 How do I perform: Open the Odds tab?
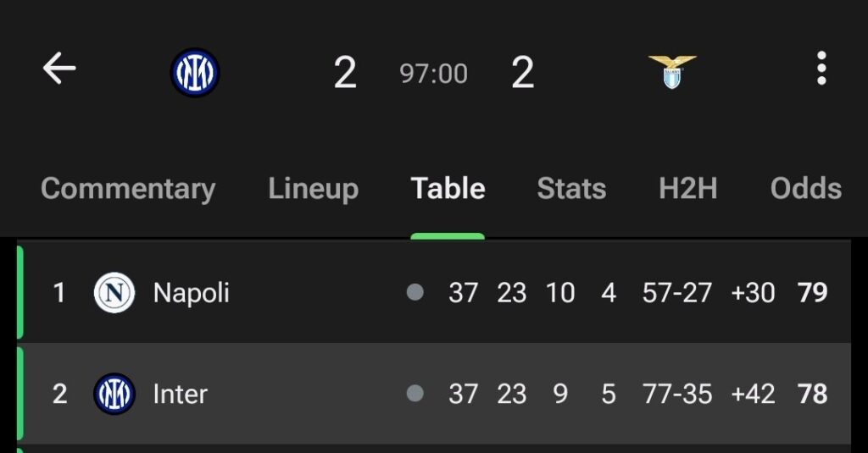(x=806, y=189)
